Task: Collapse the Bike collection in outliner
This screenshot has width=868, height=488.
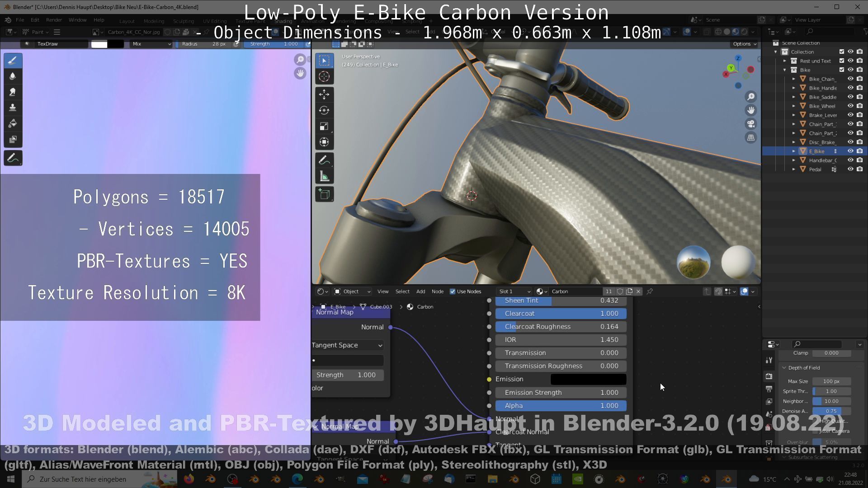Action: click(785, 70)
